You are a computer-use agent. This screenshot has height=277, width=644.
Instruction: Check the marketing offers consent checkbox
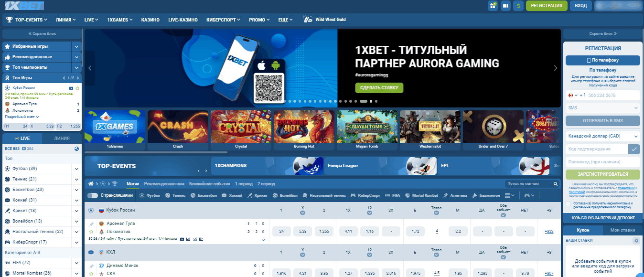[568, 203]
